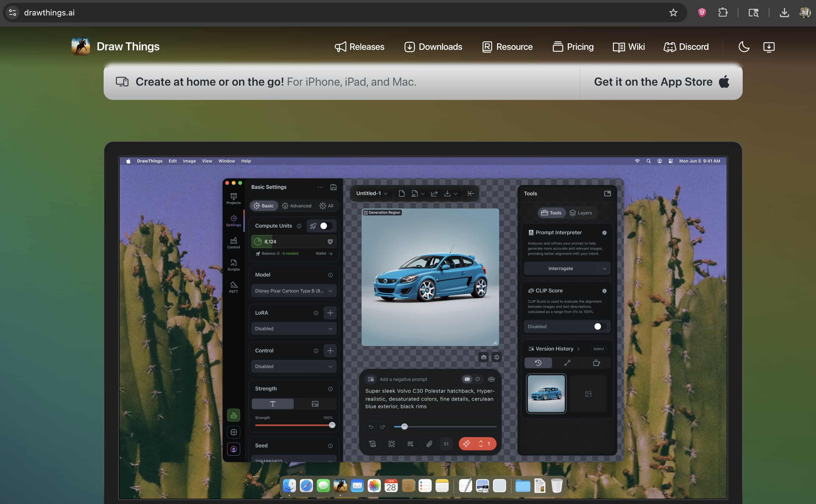Select the image-to-image strength mode
The image size is (816, 504).
click(x=315, y=404)
